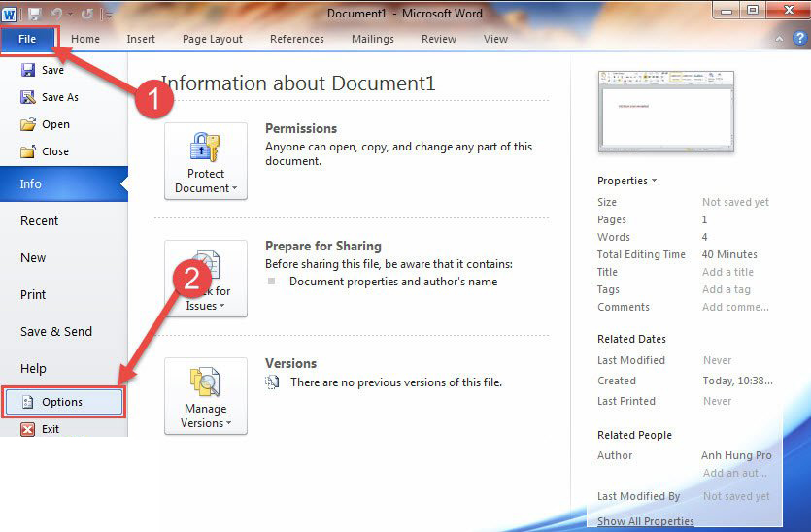The width and height of the screenshot is (811, 532).
Task: Open the Check for Issues dropdown button
Action: point(205,279)
